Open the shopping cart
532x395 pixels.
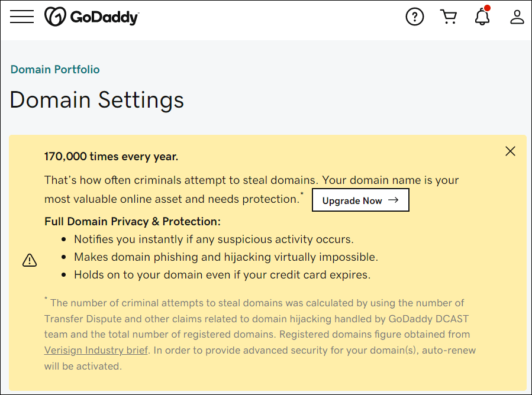pos(449,17)
